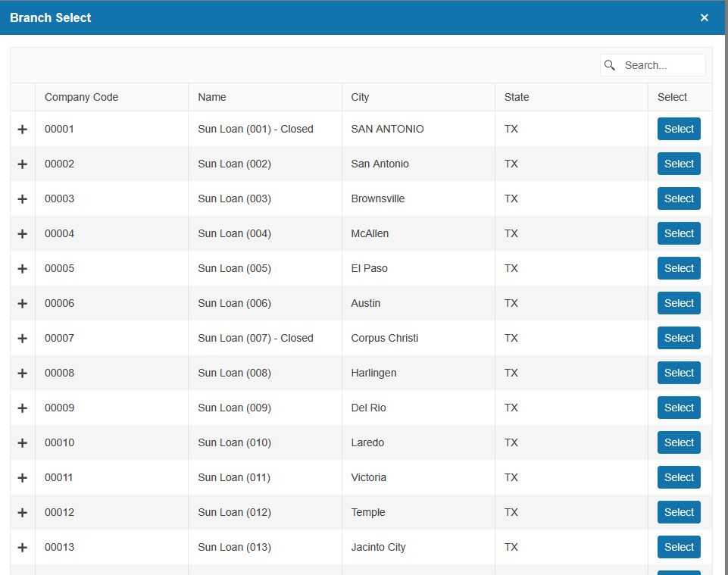This screenshot has width=728, height=575.
Task: Expand row 00005 El Paso
Action: click(x=22, y=268)
